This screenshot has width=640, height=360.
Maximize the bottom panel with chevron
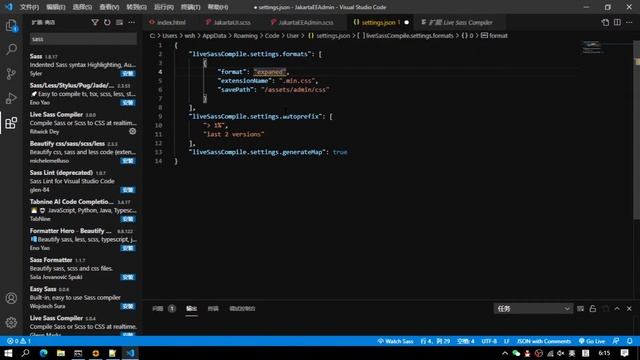coord(617,309)
